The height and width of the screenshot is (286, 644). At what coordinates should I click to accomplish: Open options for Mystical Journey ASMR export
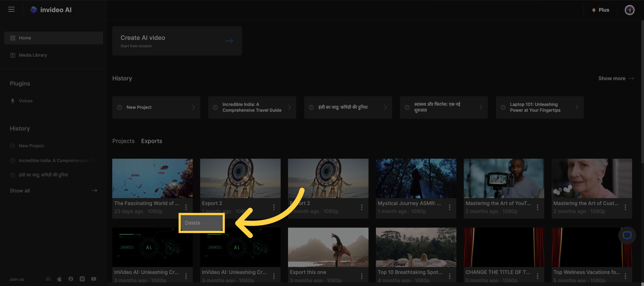(x=449, y=207)
